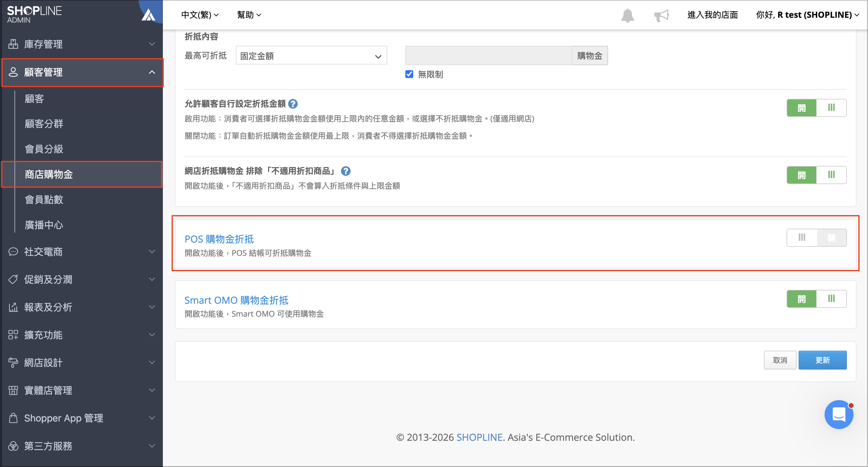Click the disabled max credit amount field

coord(489,55)
